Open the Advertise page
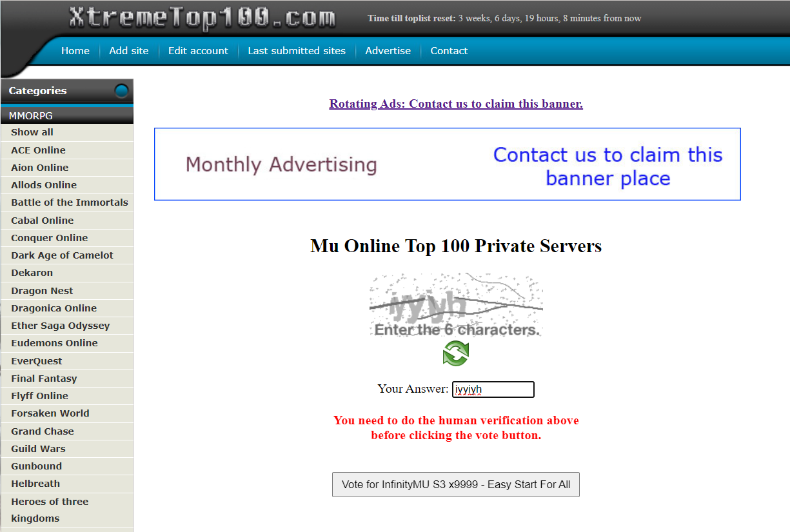 pos(388,51)
